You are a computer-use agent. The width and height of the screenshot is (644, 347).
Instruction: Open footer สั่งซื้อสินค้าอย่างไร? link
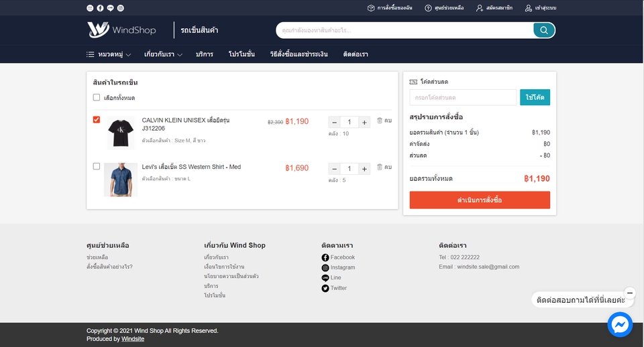109,267
